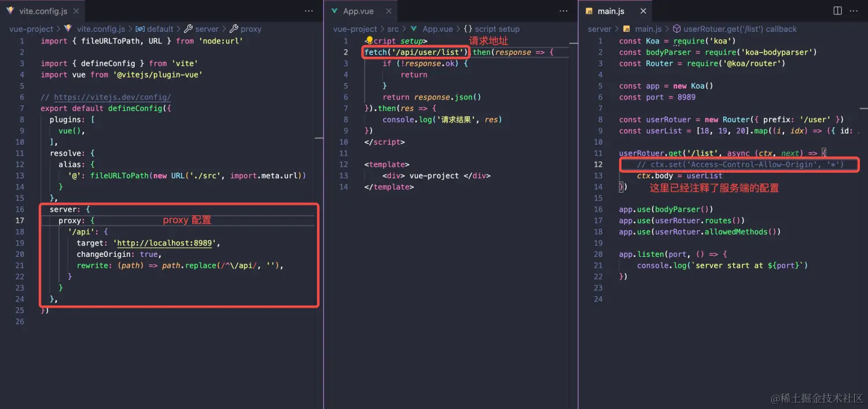Open more actions menu in App.vue pane
The height and width of the screenshot is (409, 868).
tap(564, 11)
